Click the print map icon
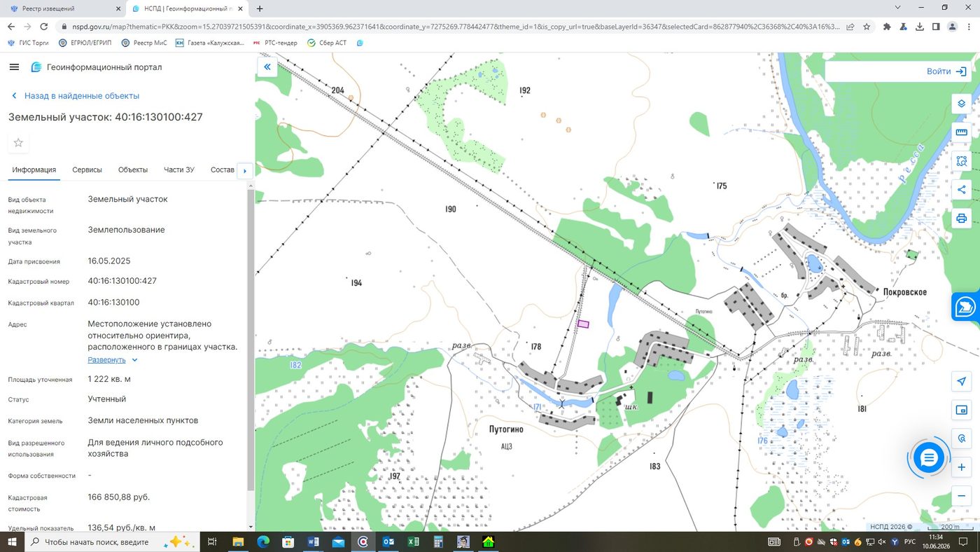The width and height of the screenshot is (980, 552). coord(962,219)
